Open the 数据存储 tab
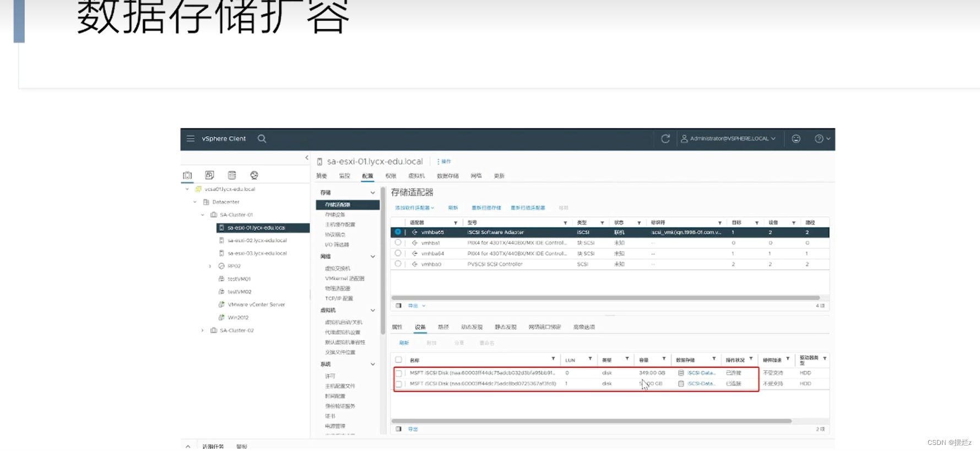Viewport: 980px width, 451px height. (x=447, y=176)
